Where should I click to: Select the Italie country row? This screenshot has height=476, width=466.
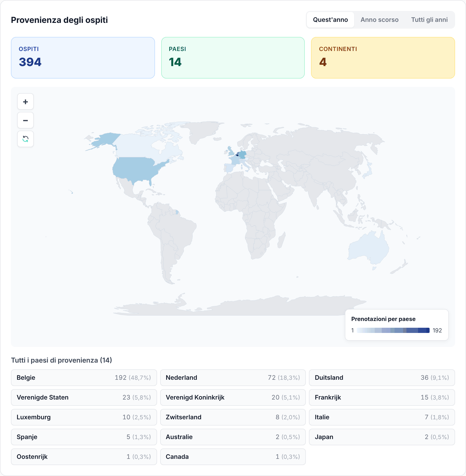[382, 417]
